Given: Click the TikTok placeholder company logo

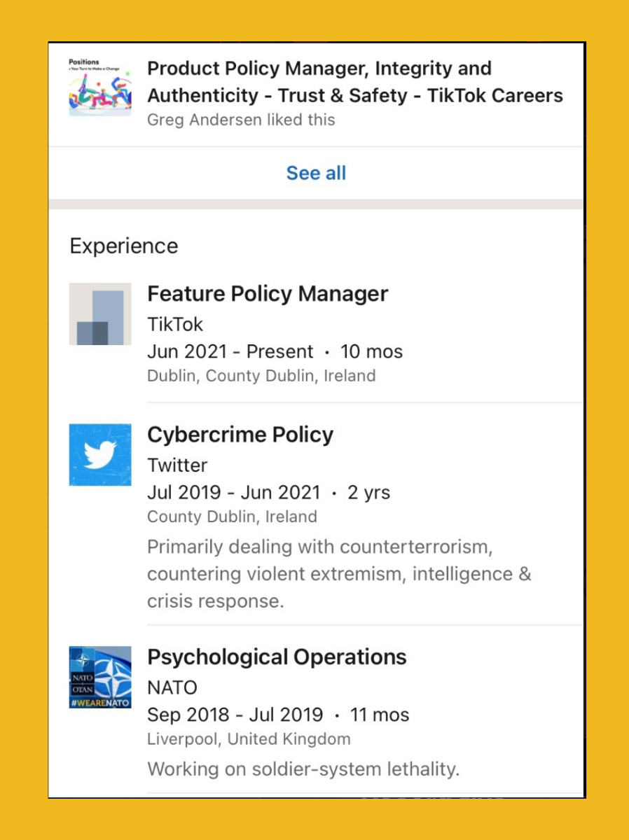Looking at the screenshot, I should pos(100,314).
